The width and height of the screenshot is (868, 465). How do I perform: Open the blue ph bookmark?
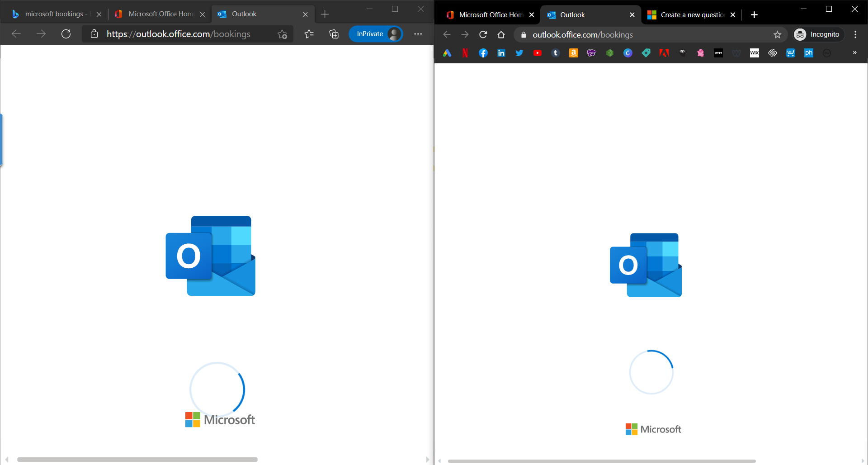click(x=809, y=53)
